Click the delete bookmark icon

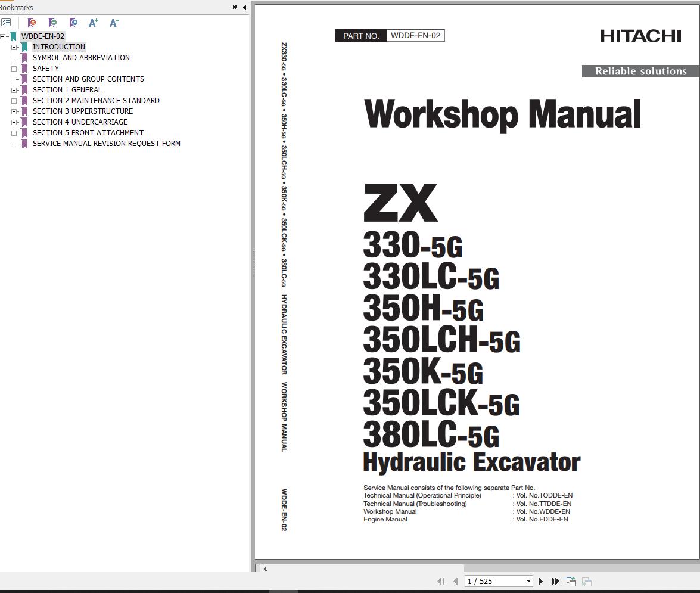[x=31, y=22]
